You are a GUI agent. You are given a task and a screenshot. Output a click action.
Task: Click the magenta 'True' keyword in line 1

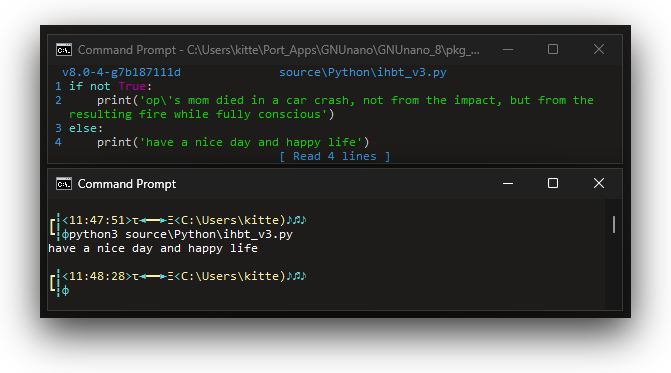pyautogui.click(x=132, y=86)
